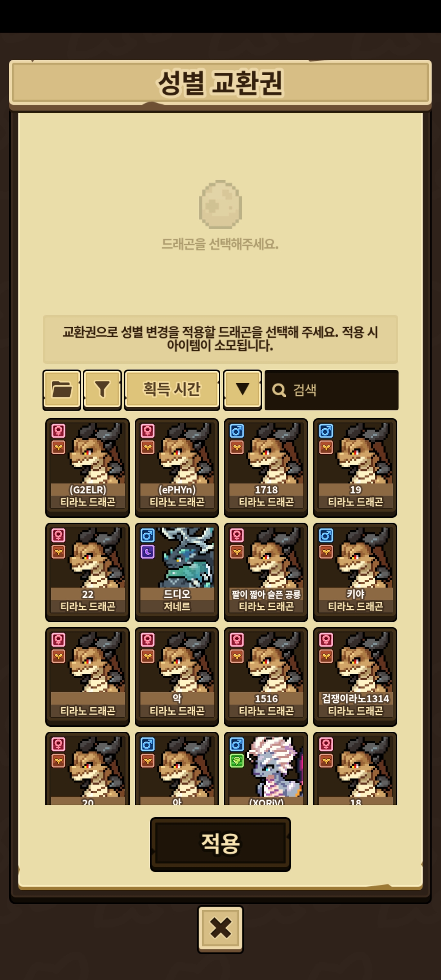Click the green element icon on (XORiV) dragon
The image size is (441, 980).
pos(237,761)
